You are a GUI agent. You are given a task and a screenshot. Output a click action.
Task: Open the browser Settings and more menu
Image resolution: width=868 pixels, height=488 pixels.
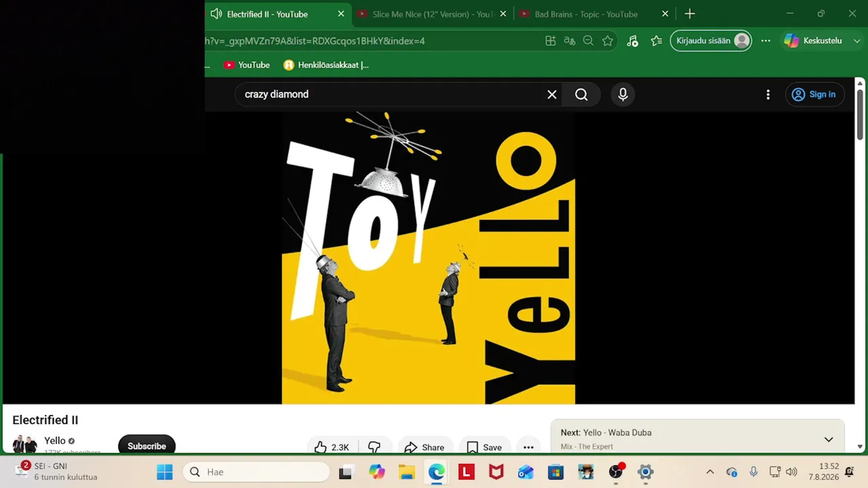(x=766, y=41)
